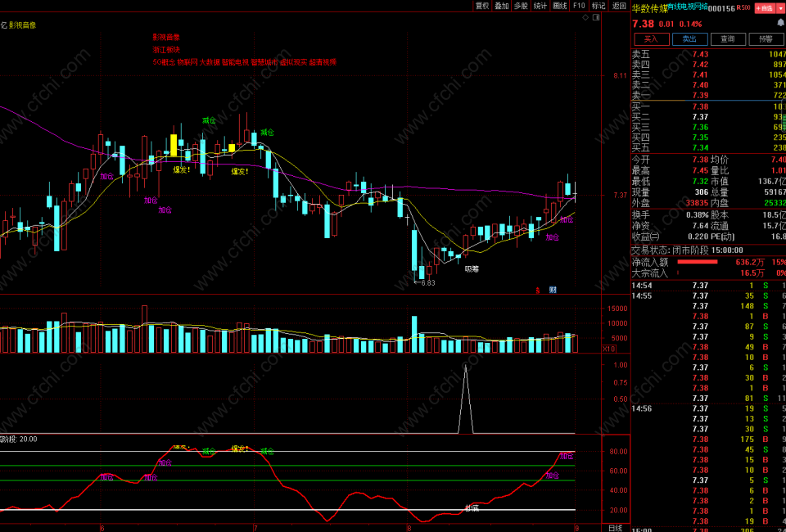Click the 买入 buy button
This screenshot has height=532, width=786.
tap(651, 39)
